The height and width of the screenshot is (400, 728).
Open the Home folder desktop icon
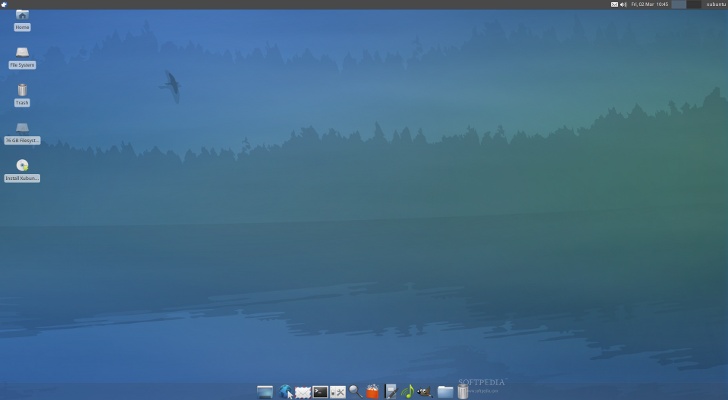[x=22, y=20]
